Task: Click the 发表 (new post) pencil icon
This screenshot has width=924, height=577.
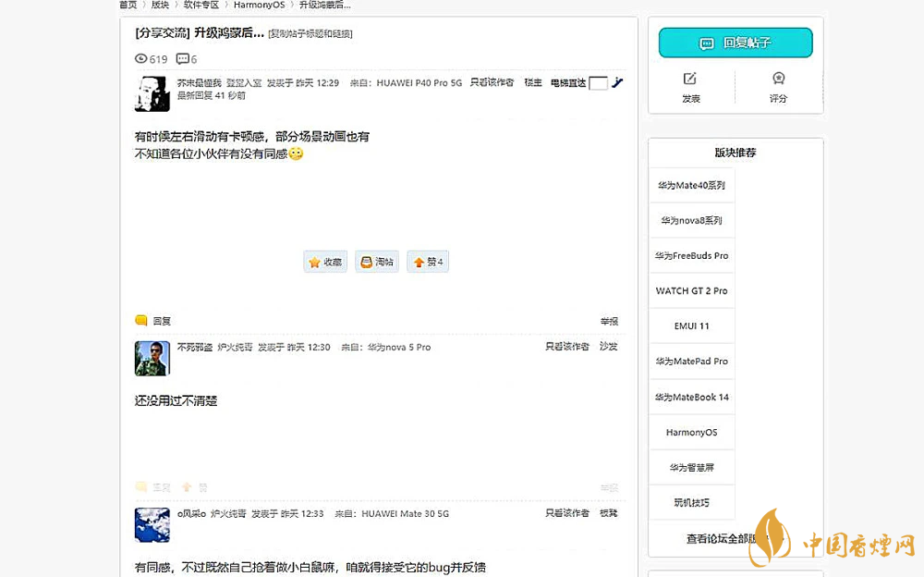Action: pos(690,79)
